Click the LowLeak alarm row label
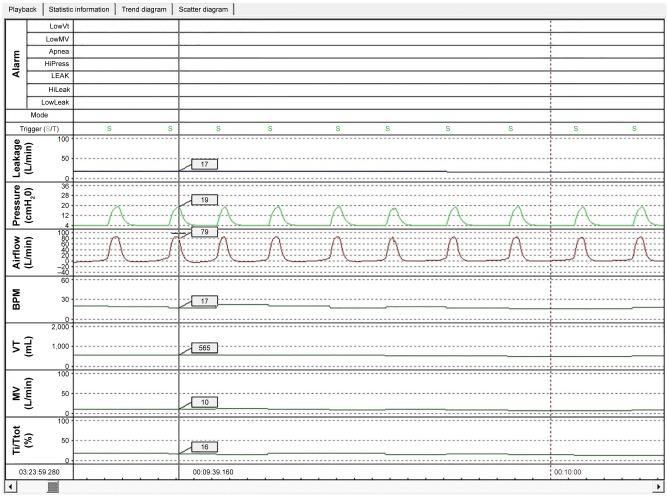The image size is (667, 496). pos(55,103)
